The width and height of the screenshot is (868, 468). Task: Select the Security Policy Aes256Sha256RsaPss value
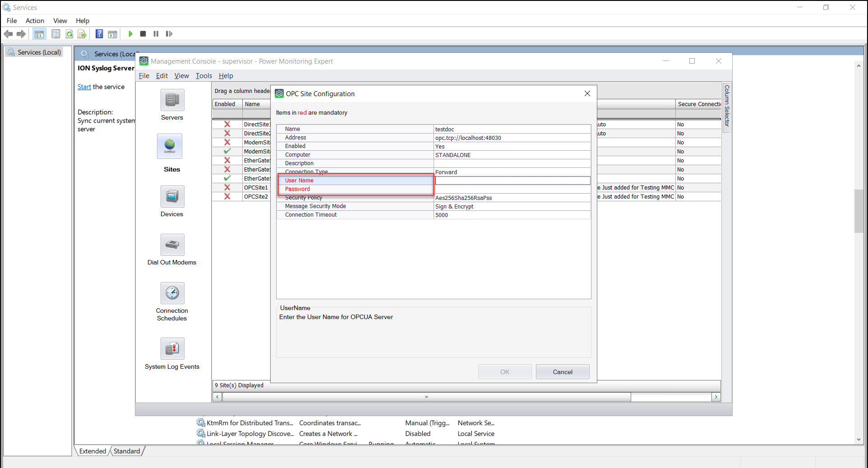(512, 198)
